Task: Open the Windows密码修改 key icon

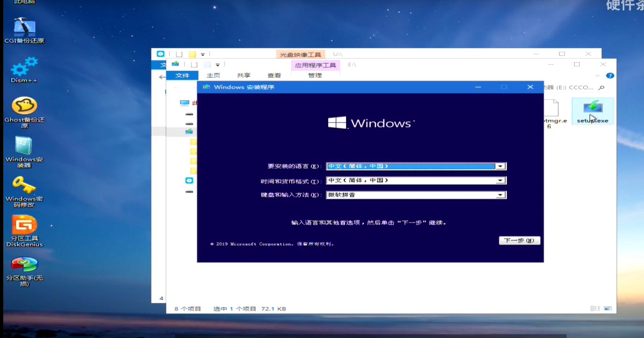Action: 24,192
